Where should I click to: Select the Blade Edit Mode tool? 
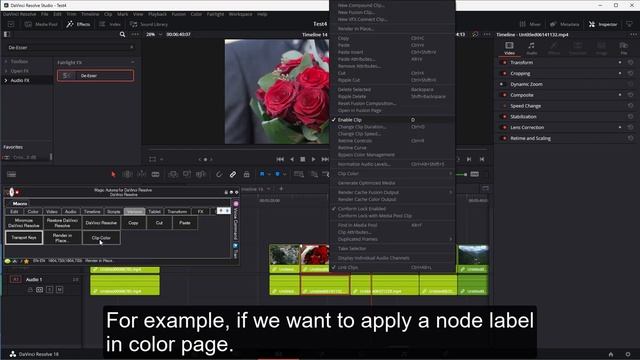[x=156, y=174]
